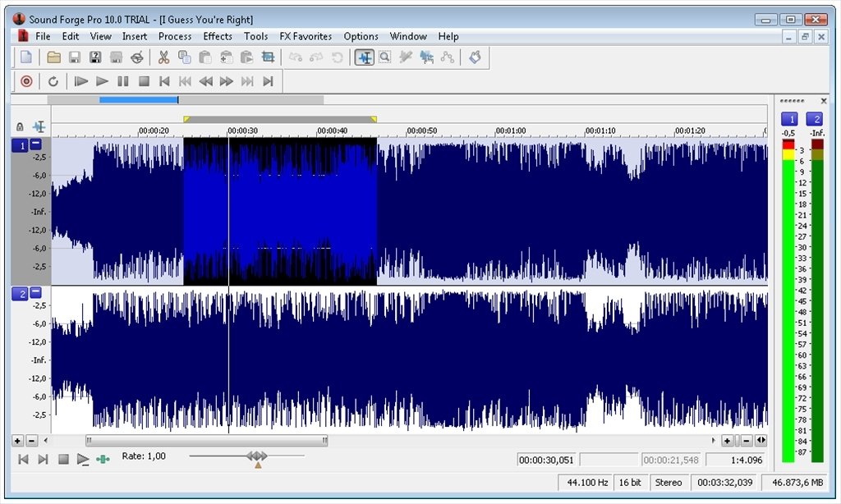Open the Plug-In Chainer icon

click(475, 57)
